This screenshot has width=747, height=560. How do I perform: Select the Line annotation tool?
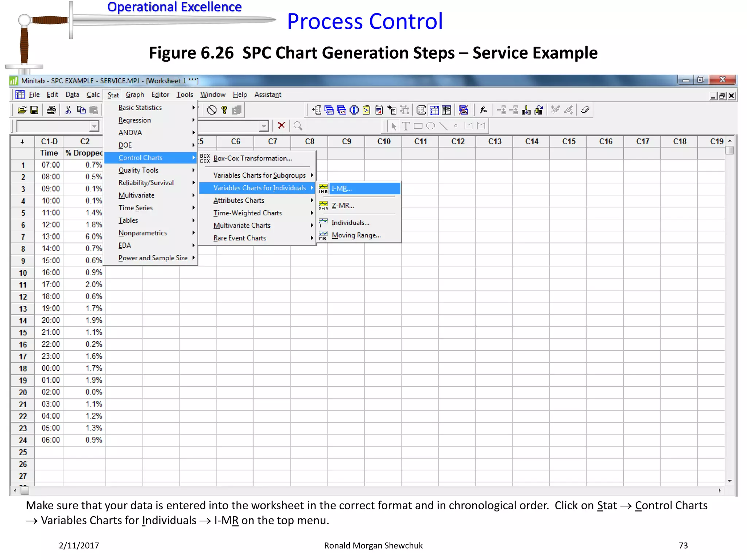[443, 126]
